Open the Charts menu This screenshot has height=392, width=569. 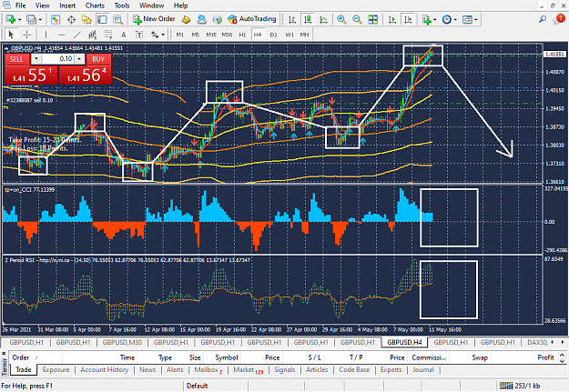(95, 5)
